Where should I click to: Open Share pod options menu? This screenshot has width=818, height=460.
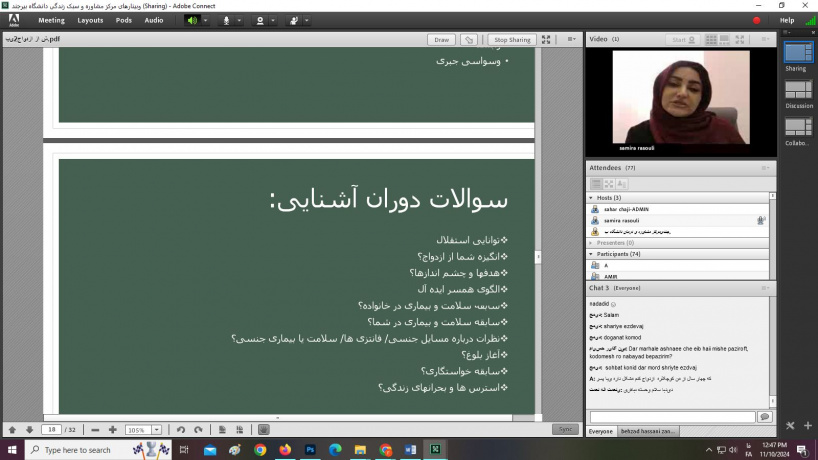pos(571,39)
